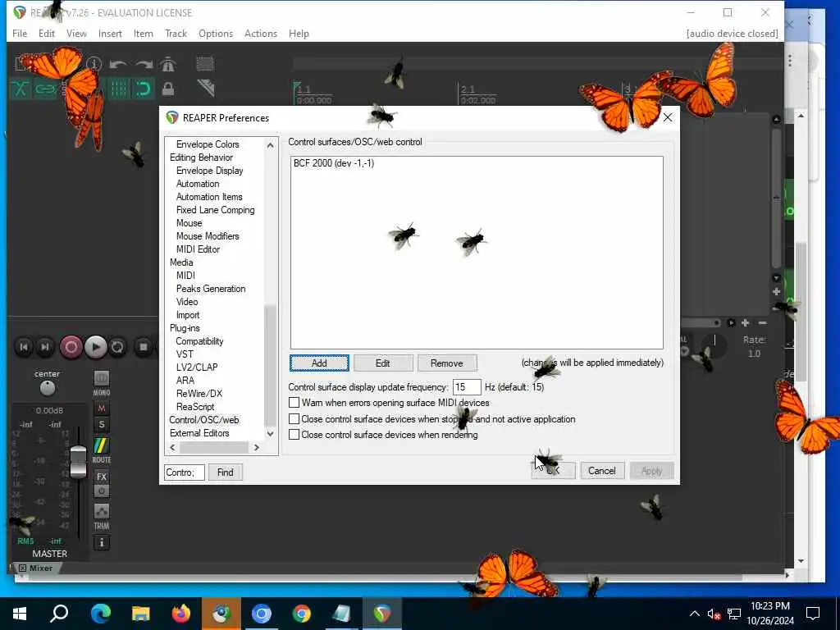Viewport: 840px width, 630px height.
Task: Click preferences tree scroll up arrow
Action: (271, 145)
